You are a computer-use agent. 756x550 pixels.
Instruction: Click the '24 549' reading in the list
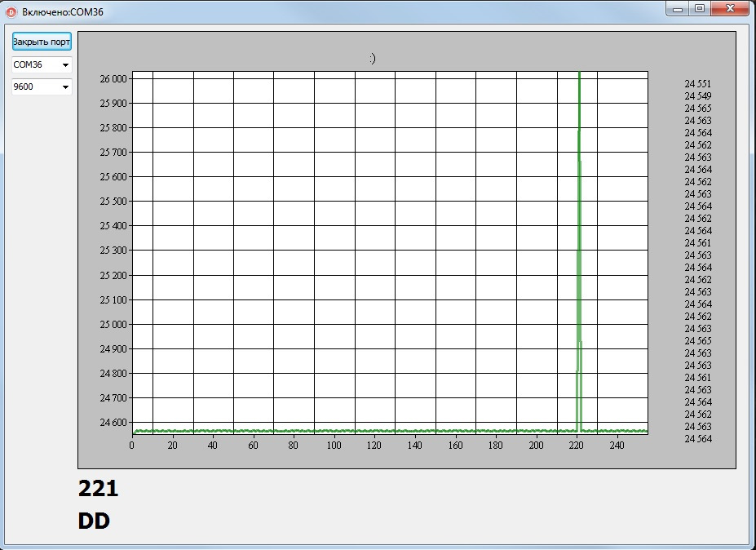[x=697, y=96]
